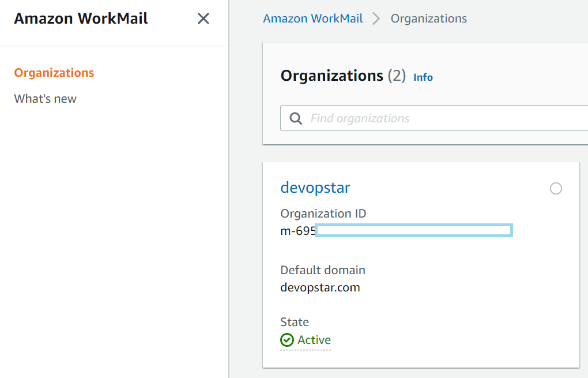
Task: Click Organizations in the breadcrumb trail
Action: click(x=428, y=18)
